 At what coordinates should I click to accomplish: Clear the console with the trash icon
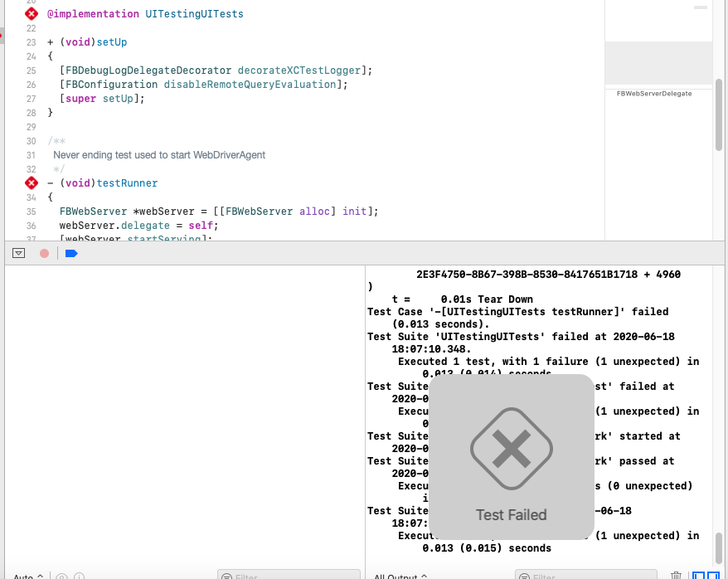[x=676, y=576]
